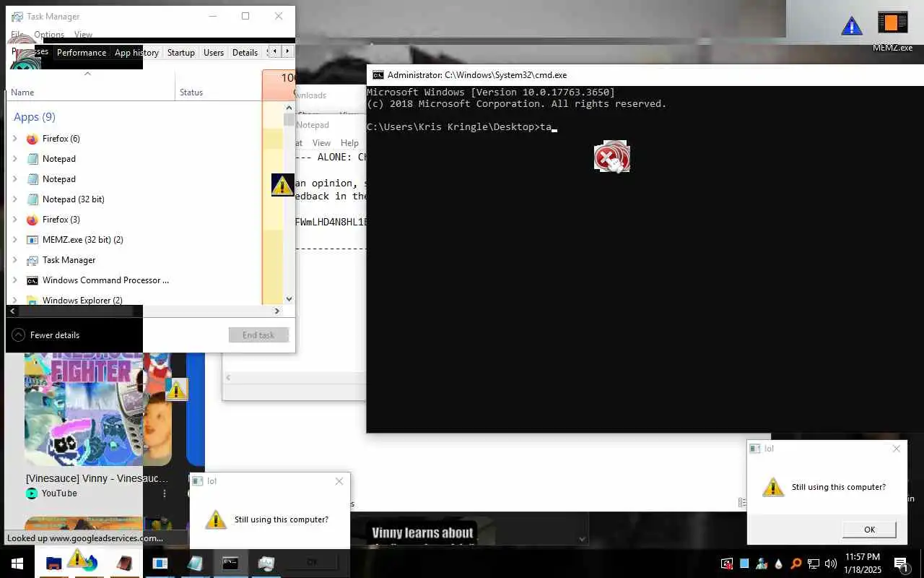Select the Firefox (3) row text
Image resolution: width=924 pixels, height=578 pixels.
pos(61,220)
